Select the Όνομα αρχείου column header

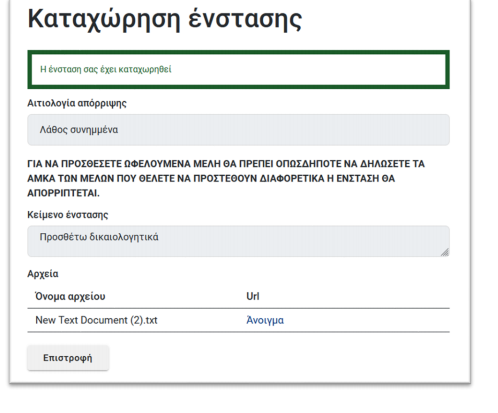point(70,296)
